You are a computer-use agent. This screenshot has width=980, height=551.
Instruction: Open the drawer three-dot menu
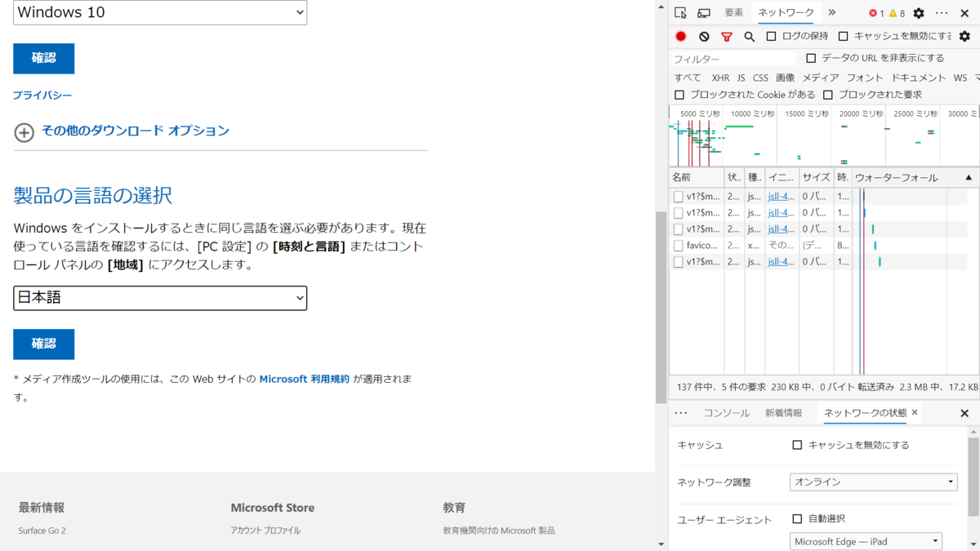[681, 413]
